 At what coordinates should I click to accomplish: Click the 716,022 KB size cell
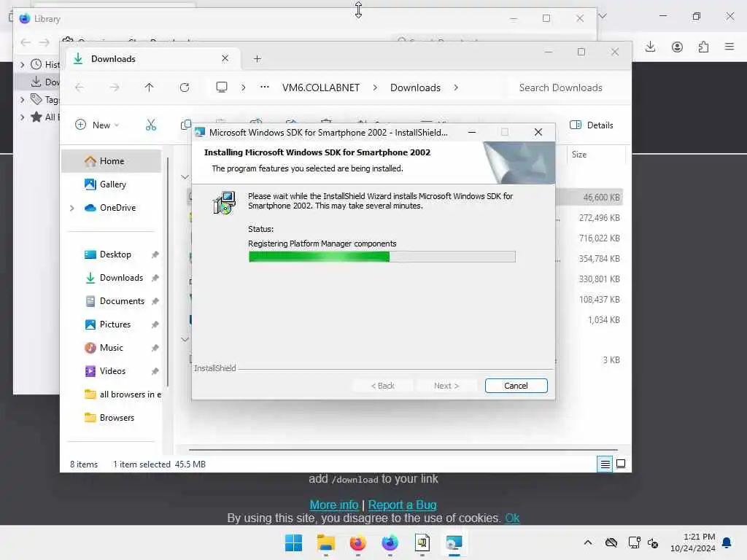click(x=600, y=238)
